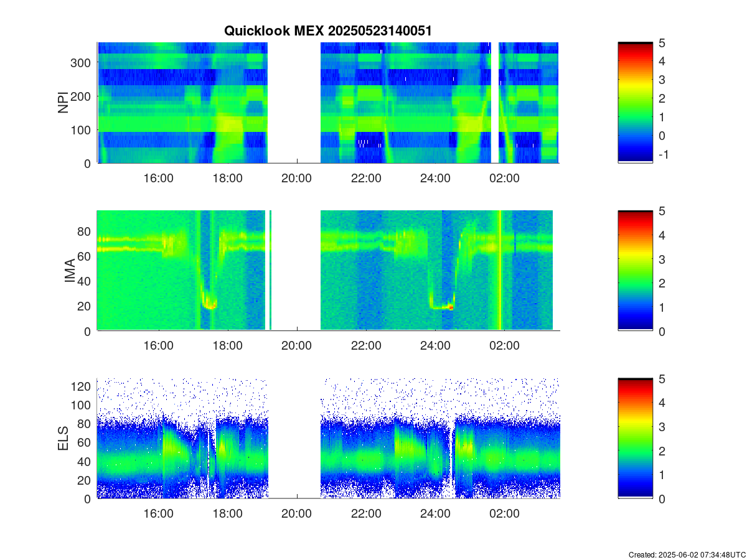Select the 20:00 tick under ELS plot
Viewport: 747px width, 560px height.
click(x=297, y=513)
